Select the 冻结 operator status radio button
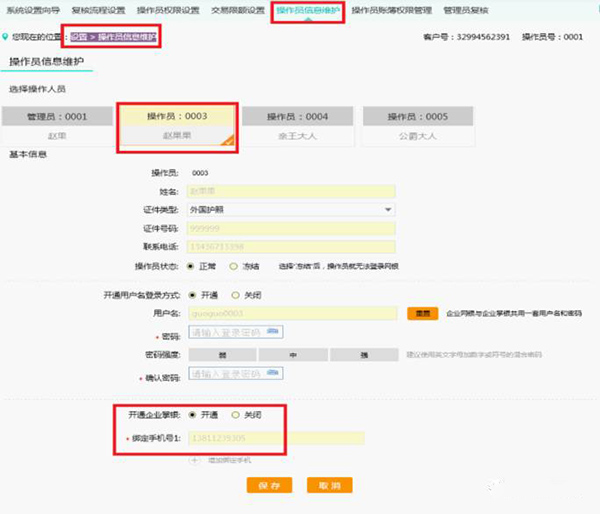Image resolution: width=600 pixels, height=514 pixels. tap(234, 267)
